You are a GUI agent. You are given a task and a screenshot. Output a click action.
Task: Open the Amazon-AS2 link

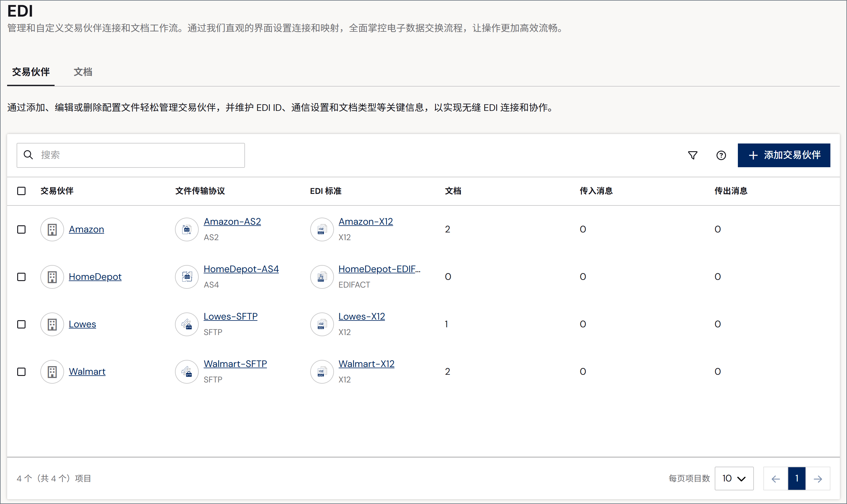click(x=233, y=221)
